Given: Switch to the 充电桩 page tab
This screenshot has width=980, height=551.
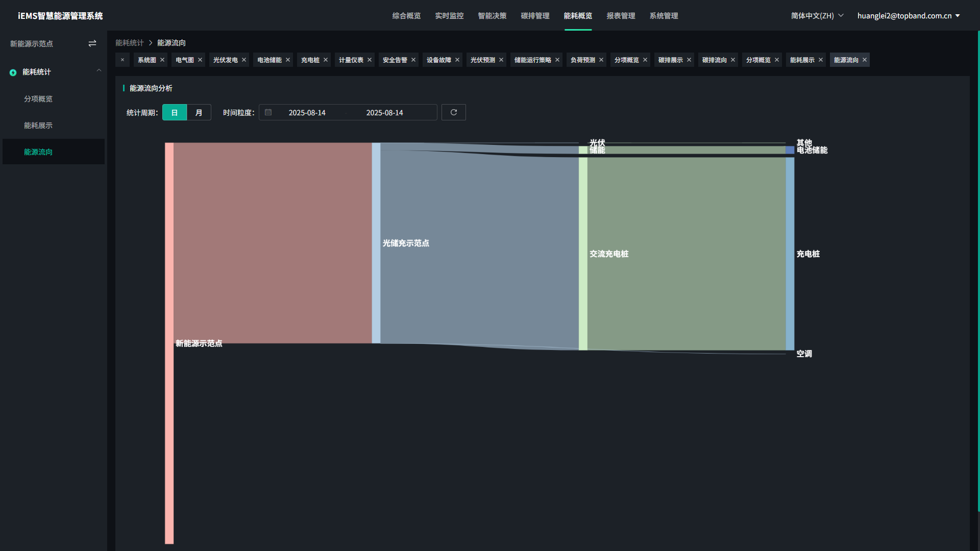Looking at the screenshot, I should 310,60.
